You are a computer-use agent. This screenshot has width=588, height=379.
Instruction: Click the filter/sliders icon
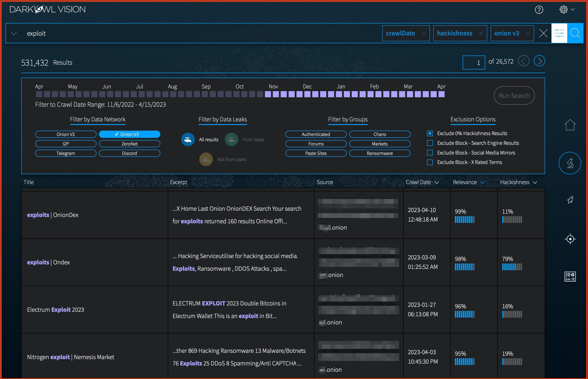pyautogui.click(x=559, y=34)
